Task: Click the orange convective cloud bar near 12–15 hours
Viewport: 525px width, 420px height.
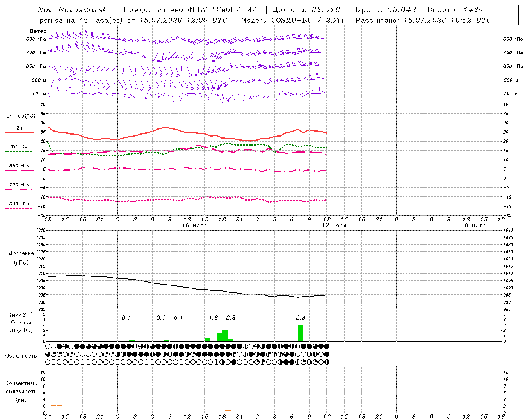Action: 56,406
